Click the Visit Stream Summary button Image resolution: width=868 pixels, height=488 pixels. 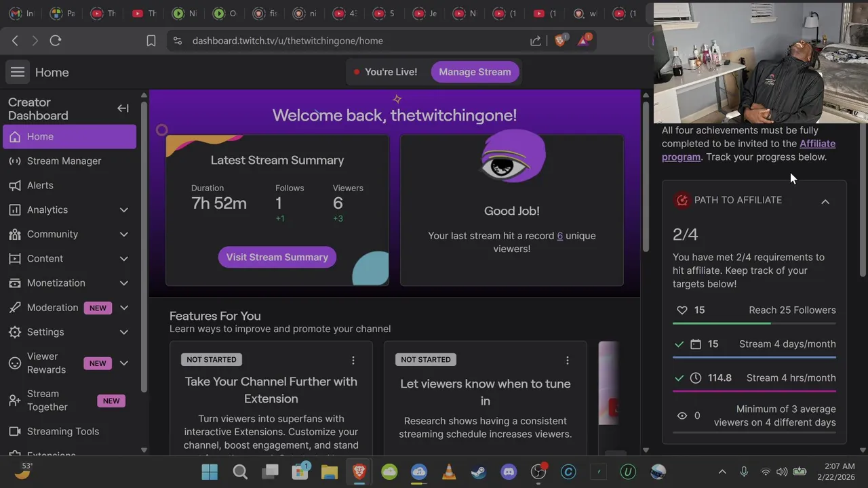click(277, 257)
